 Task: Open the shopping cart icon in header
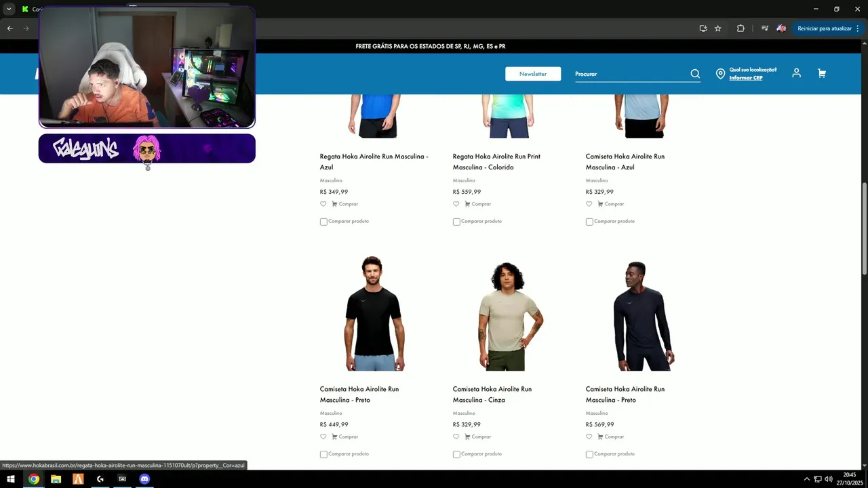click(822, 73)
